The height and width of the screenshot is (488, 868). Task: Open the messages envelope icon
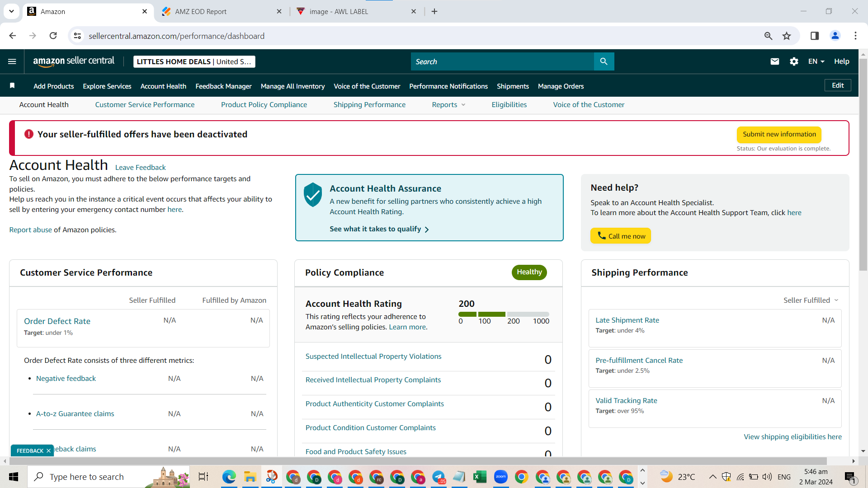tap(775, 61)
